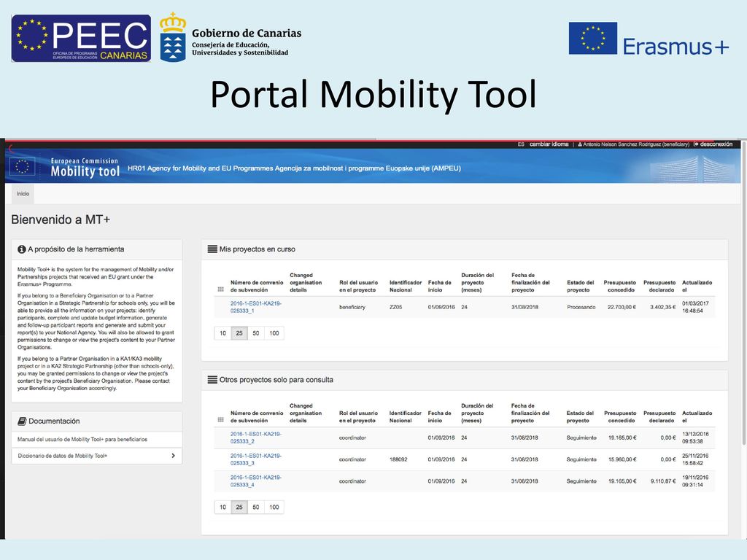Click the PEEC Canarias logo

coord(81,38)
